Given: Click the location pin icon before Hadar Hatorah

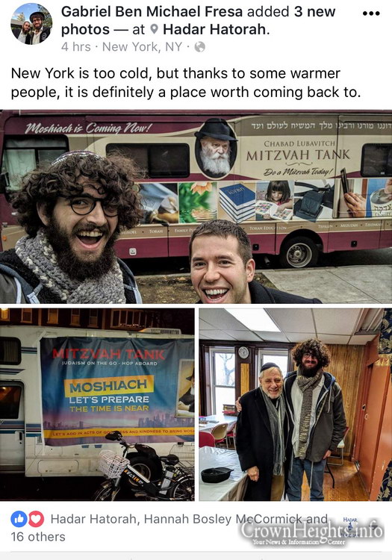Looking at the screenshot, I should pos(154,29).
